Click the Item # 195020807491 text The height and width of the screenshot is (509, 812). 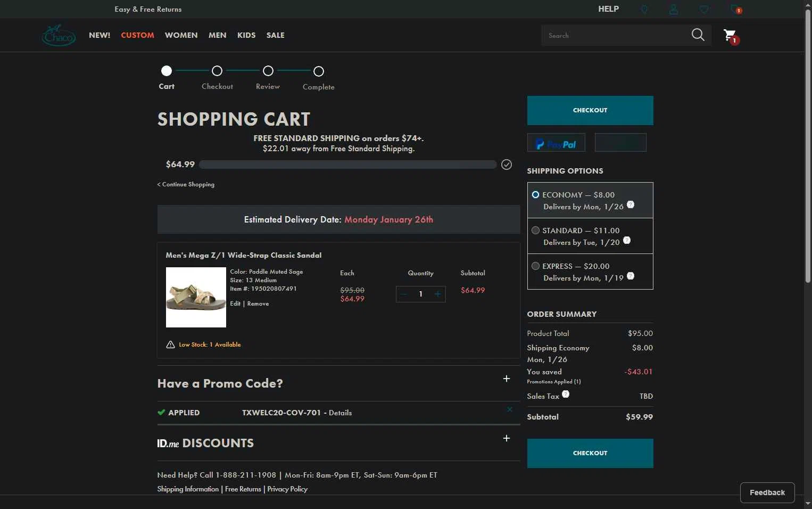(x=263, y=289)
